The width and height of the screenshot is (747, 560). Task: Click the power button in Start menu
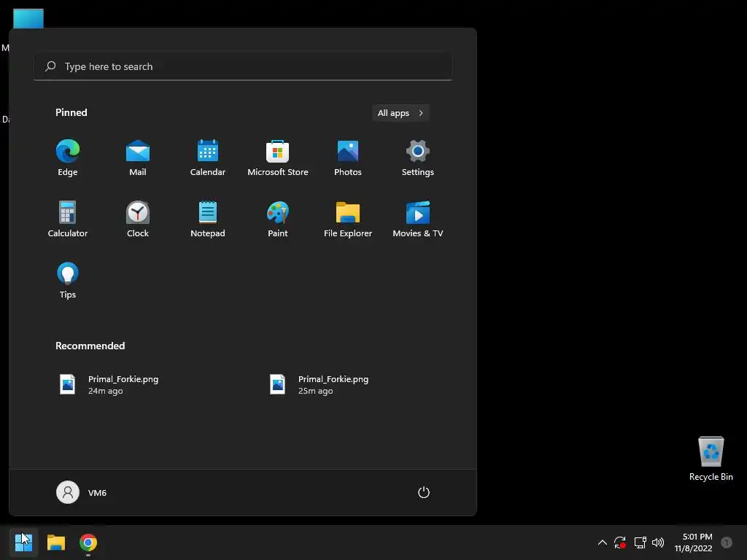pos(424,492)
